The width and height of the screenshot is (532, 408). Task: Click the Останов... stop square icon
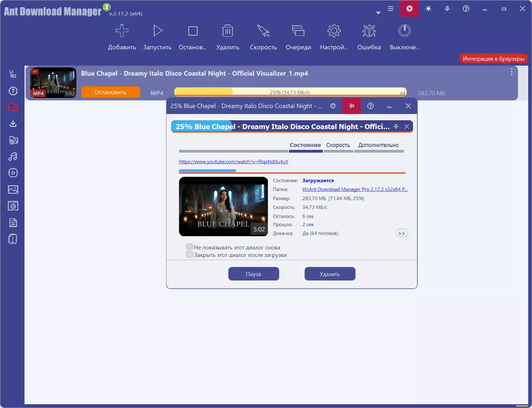[193, 31]
